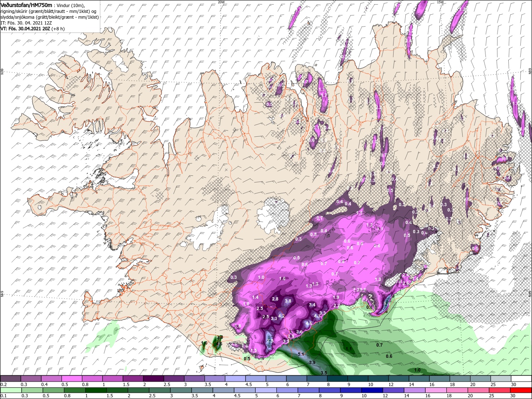Click the 15W longitude label
Viewport: 532px width, 399px height.
(440, 2)
